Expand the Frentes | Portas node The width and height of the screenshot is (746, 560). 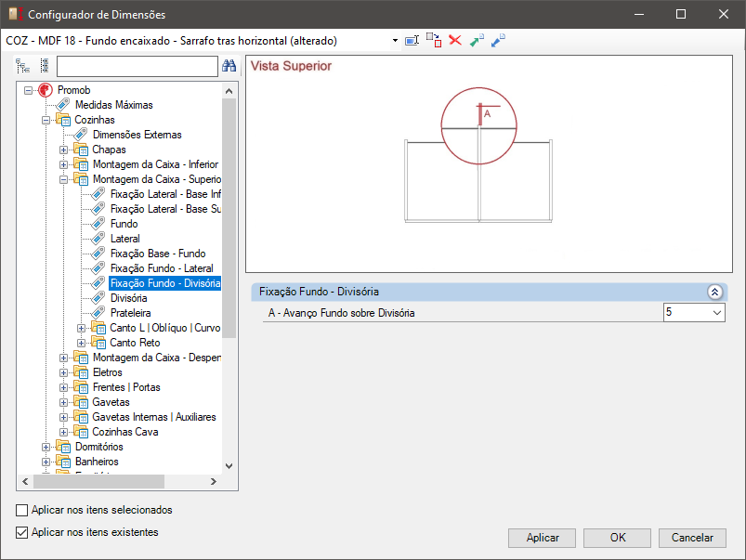[63, 388]
